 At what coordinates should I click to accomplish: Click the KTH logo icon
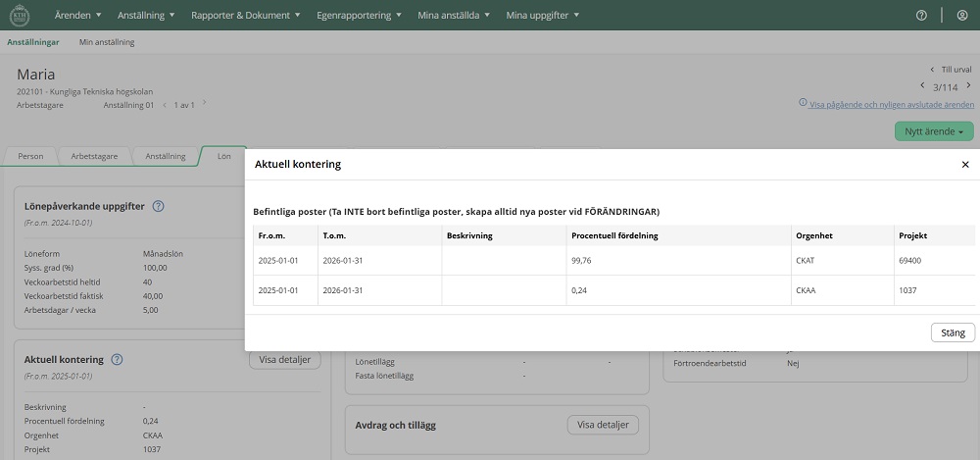(x=19, y=16)
